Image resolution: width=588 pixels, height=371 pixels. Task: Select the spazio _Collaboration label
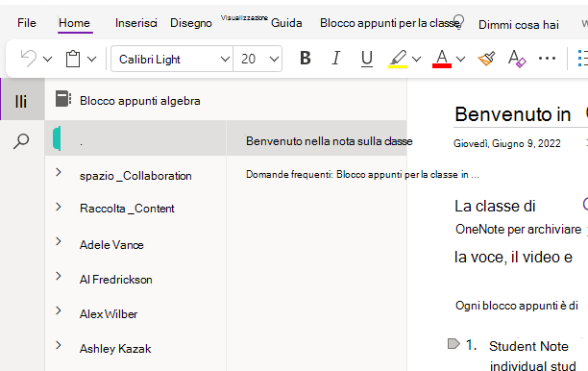(135, 176)
